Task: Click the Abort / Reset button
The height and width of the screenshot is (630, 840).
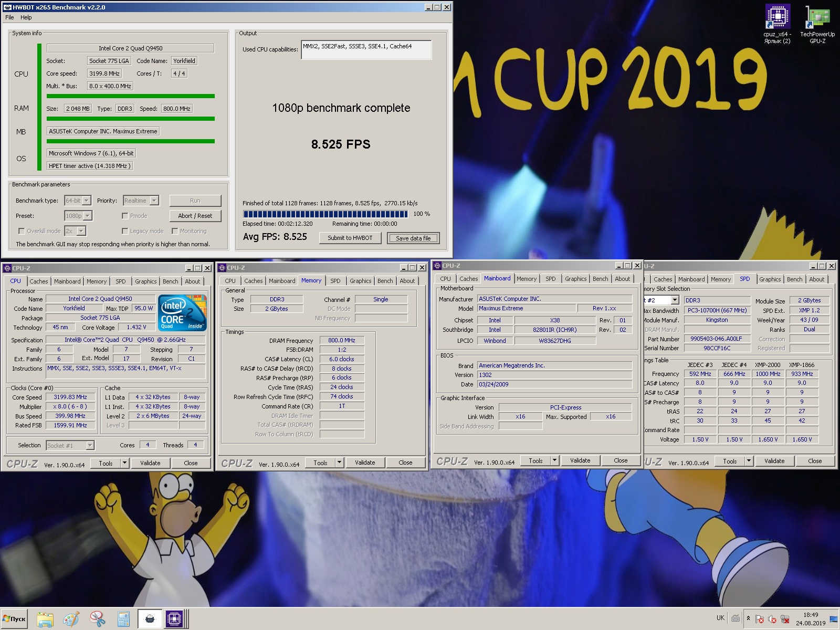Action: (195, 216)
